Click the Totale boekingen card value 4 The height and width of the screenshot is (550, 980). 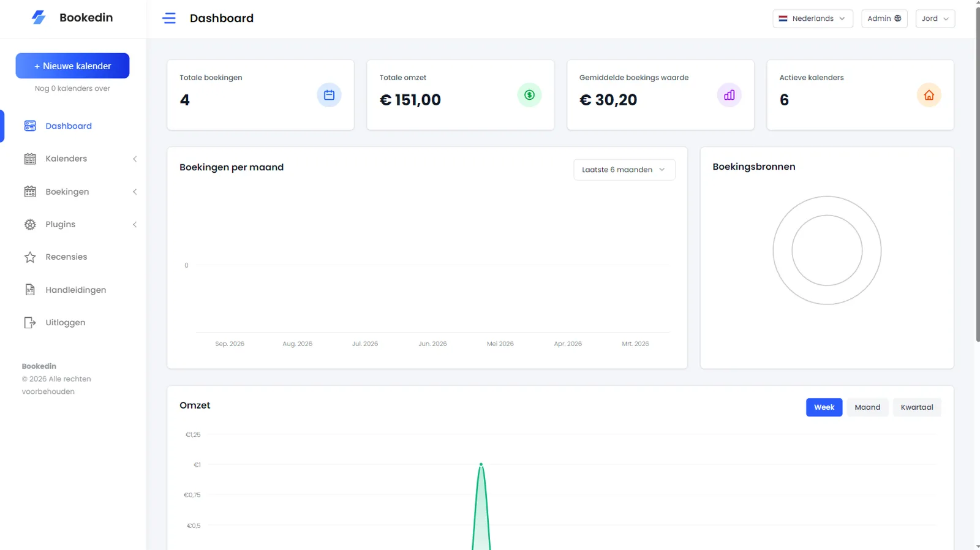185,100
